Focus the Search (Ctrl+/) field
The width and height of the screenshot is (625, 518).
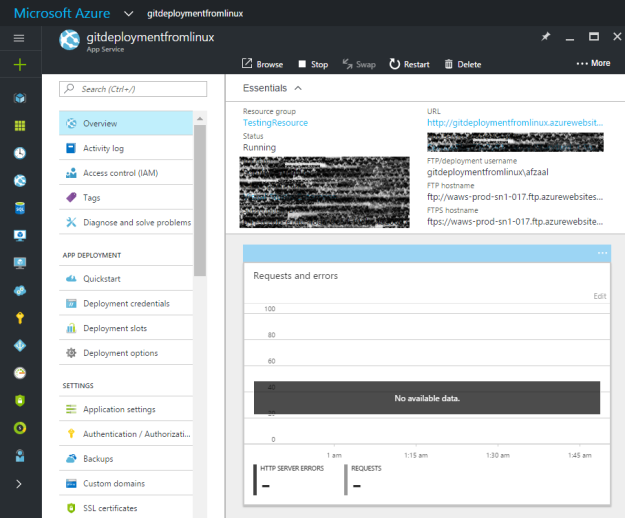133,89
